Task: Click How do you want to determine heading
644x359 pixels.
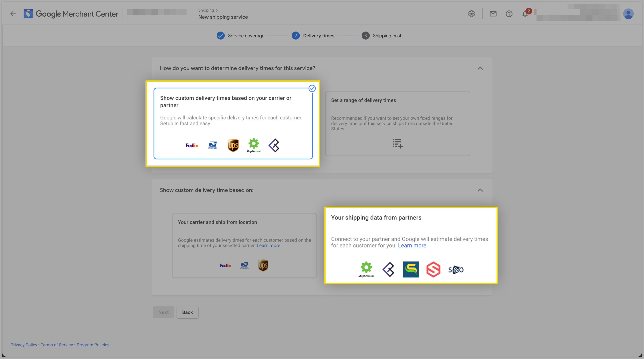Action: [x=237, y=68]
